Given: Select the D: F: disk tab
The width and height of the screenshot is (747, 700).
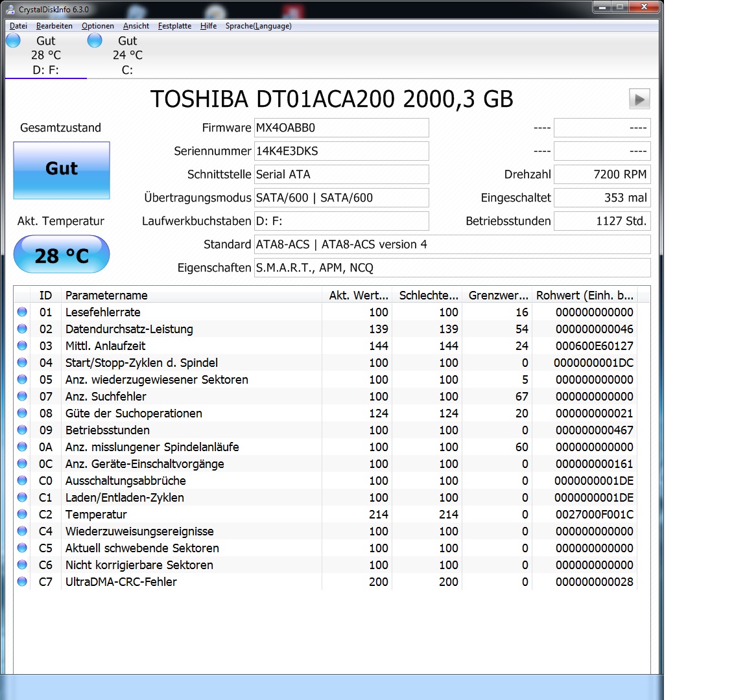Looking at the screenshot, I should 46,55.
